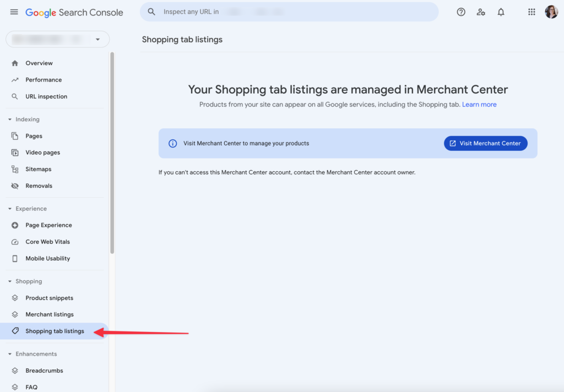This screenshot has width=564, height=392.
Task: Open the hamburger main menu
Action: click(14, 12)
